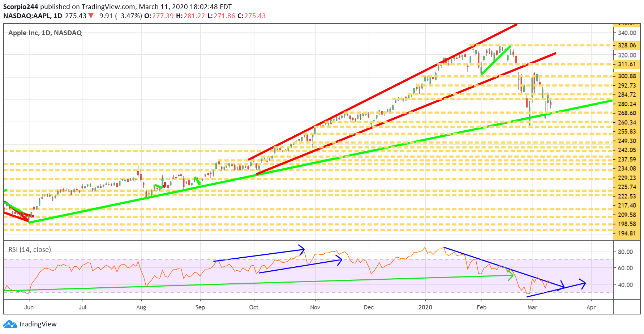Click the 234.08 price level label
The width and height of the screenshot is (644, 334).
click(x=627, y=169)
